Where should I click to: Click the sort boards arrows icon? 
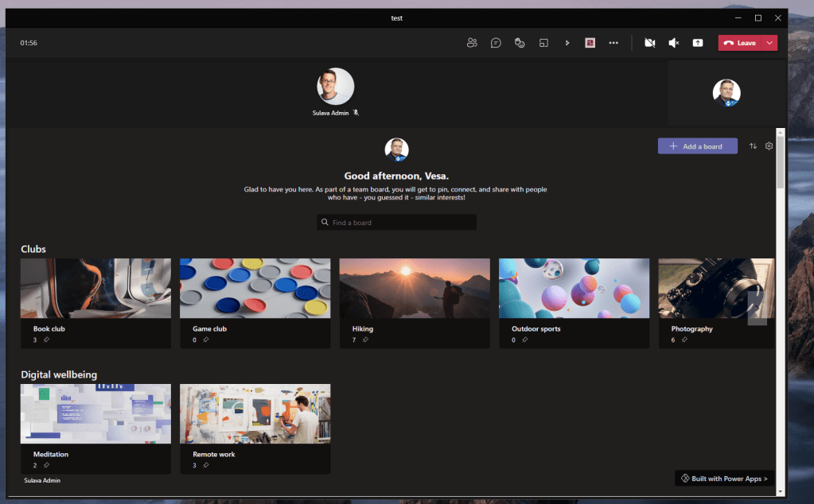(x=753, y=146)
